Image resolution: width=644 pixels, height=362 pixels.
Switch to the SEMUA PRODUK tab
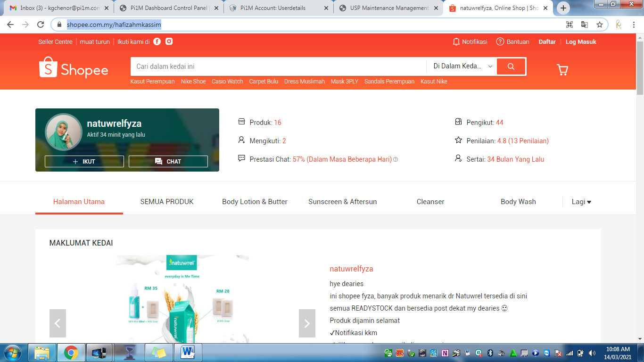[x=167, y=202]
